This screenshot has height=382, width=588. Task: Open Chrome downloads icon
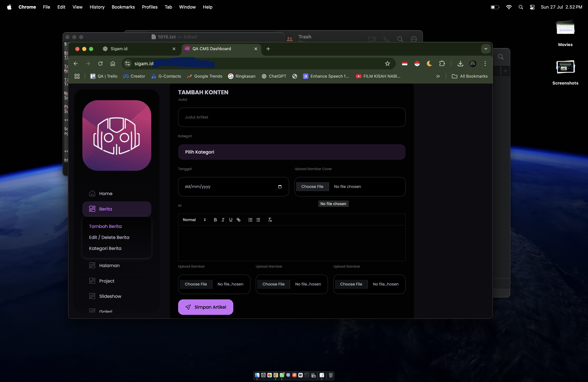point(460,64)
